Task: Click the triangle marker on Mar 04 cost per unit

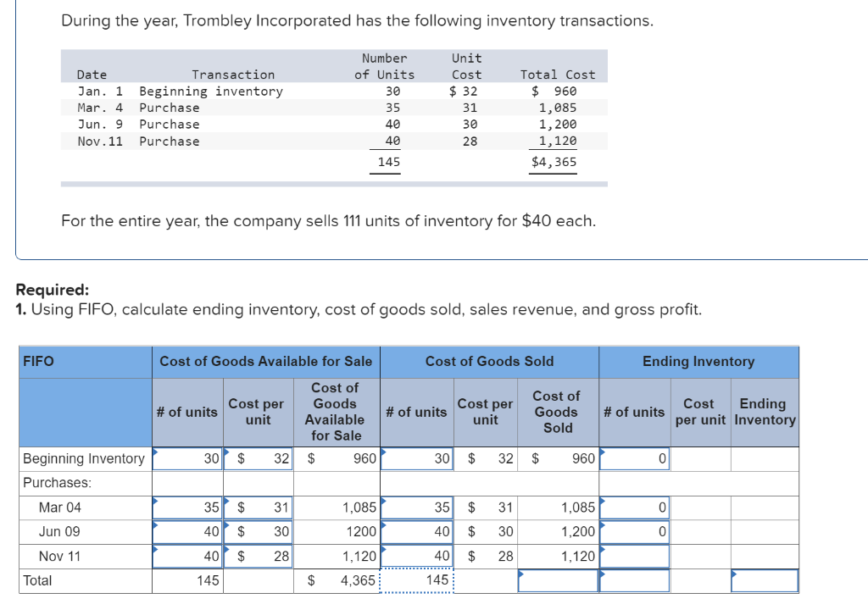Action: [x=226, y=502]
